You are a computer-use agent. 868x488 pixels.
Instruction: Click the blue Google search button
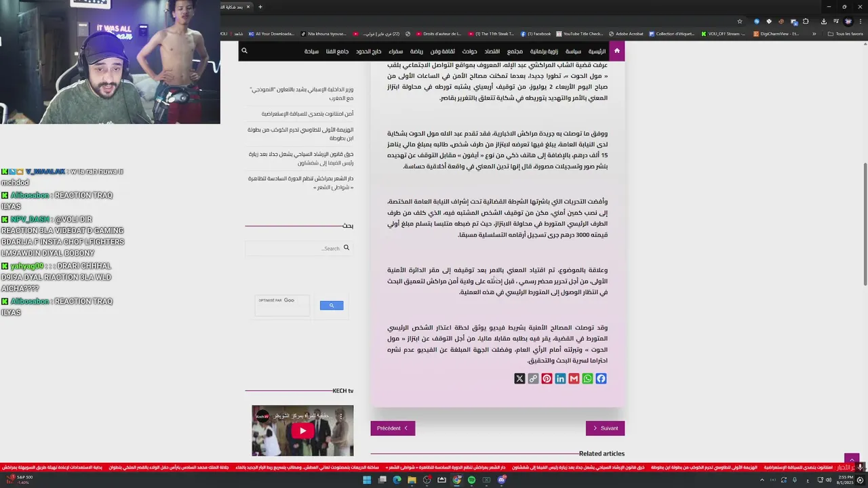332,306
